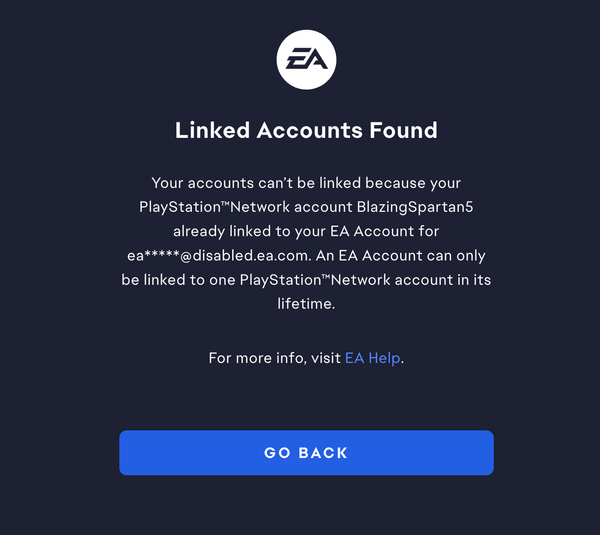Click the word 'BACK' on the blue button
The image size is (600, 535).
pos(323,453)
